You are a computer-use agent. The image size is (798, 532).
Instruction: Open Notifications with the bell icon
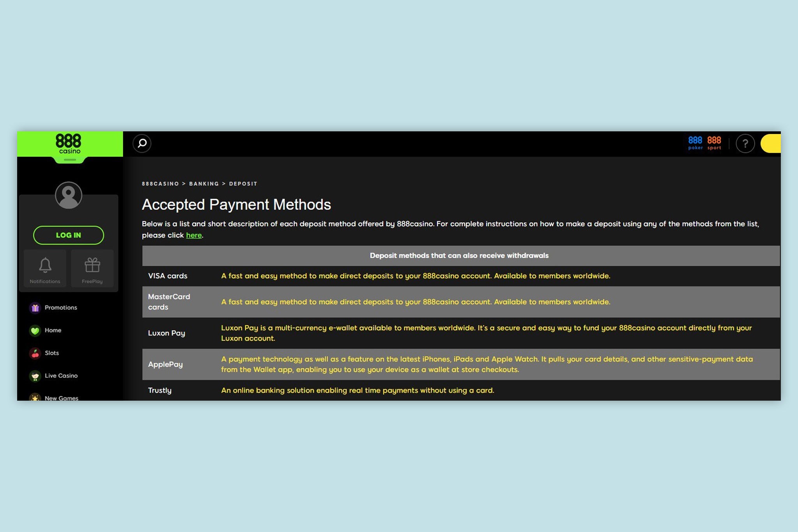pos(44,265)
